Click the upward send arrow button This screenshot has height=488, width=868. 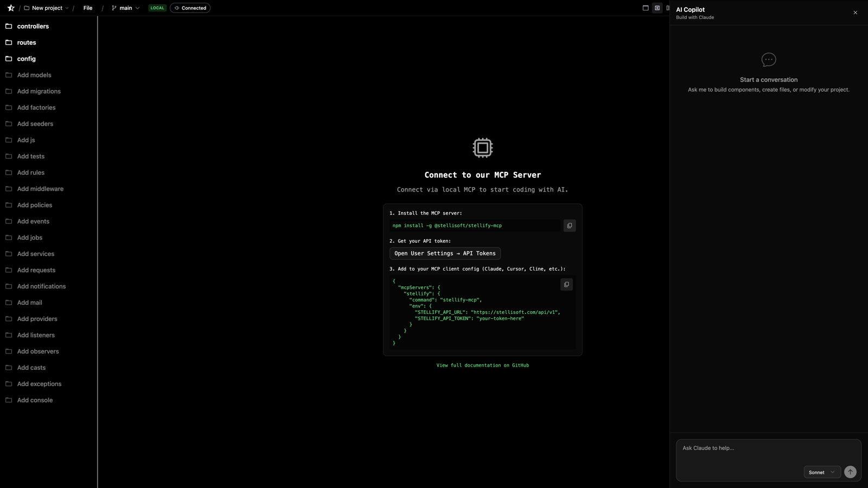click(x=850, y=472)
